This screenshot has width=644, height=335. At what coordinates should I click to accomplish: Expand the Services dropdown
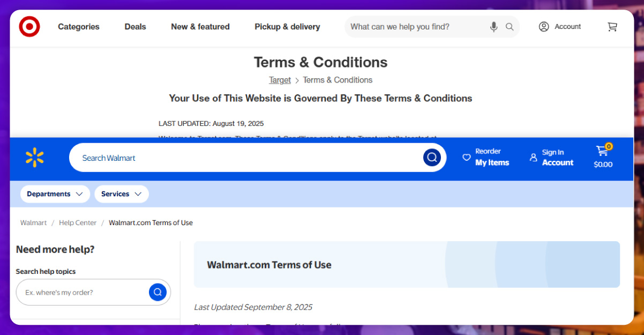click(122, 194)
